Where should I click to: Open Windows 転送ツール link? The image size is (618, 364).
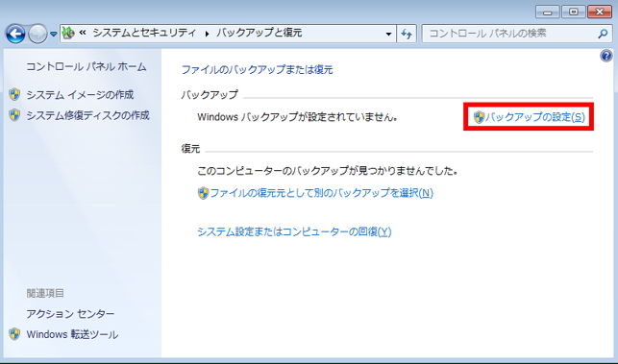point(72,334)
